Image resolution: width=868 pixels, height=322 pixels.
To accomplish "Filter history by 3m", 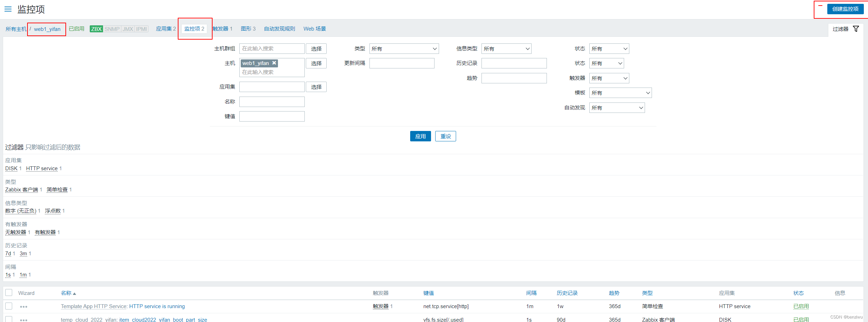I will tap(23, 254).
